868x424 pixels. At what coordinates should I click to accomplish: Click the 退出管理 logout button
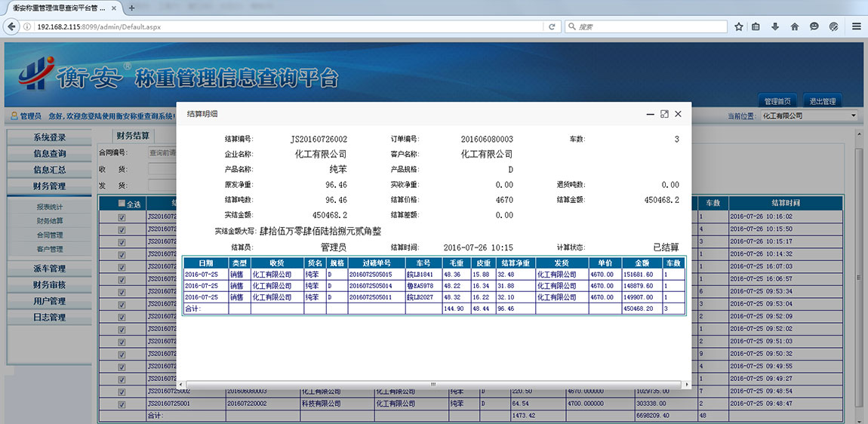click(822, 101)
